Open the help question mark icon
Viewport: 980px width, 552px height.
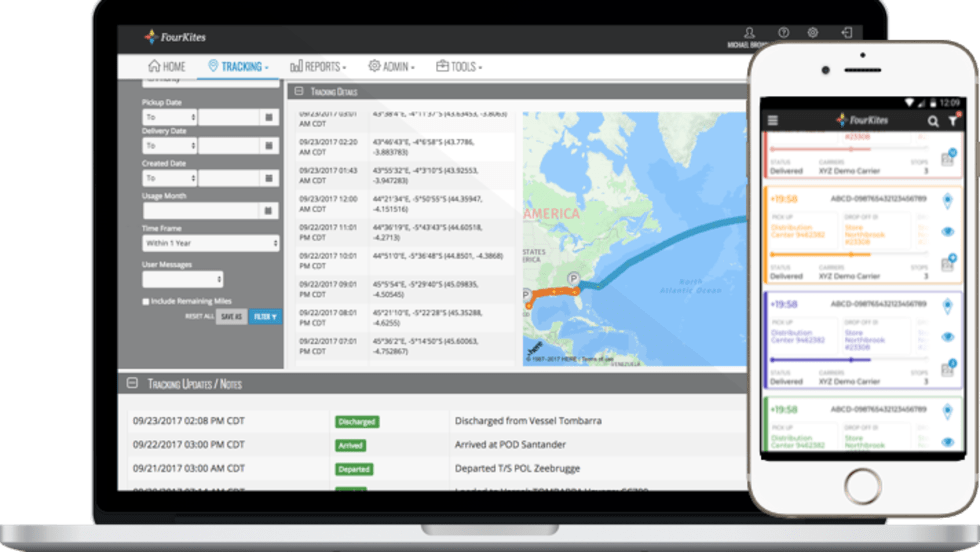[x=783, y=33]
